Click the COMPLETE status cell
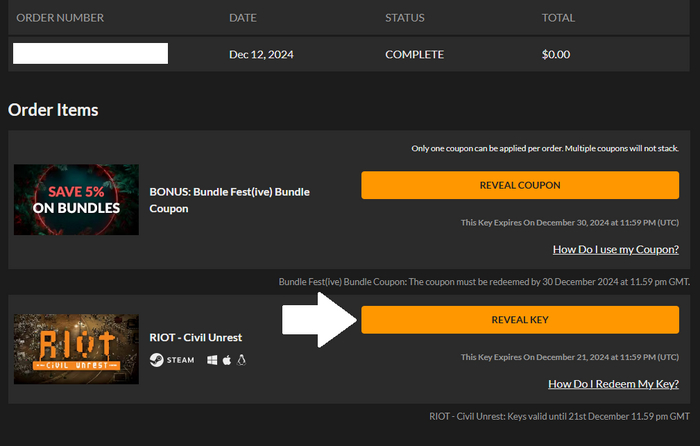Image resolution: width=700 pixels, height=446 pixels. (415, 54)
